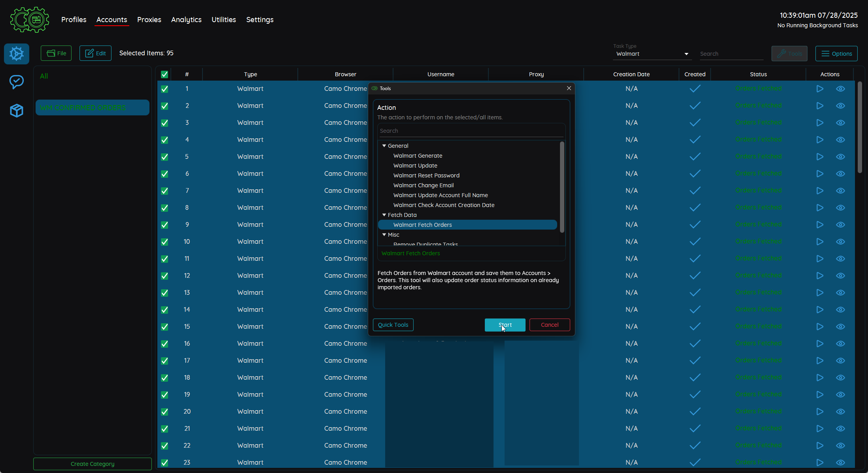The height and width of the screenshot is (473, 868).
Task: Select Walmart Reset Password action
Action: 426,175
